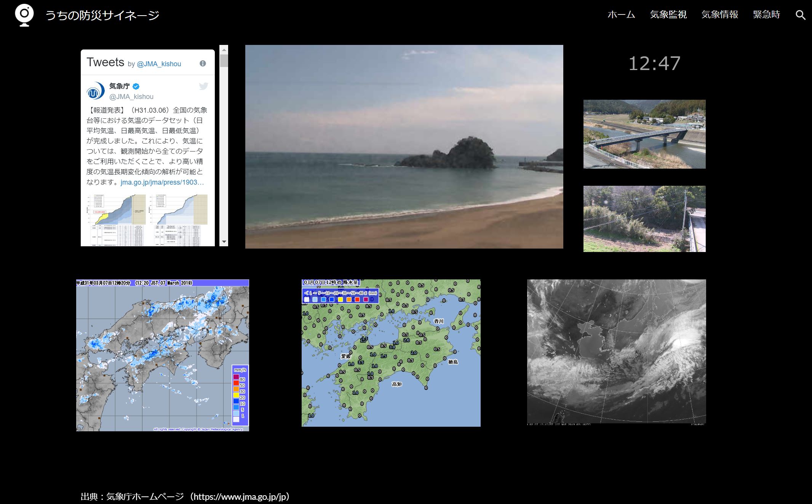Click the 気象庁 profile avatar icon
812x504 pixels.
(95, 91)
